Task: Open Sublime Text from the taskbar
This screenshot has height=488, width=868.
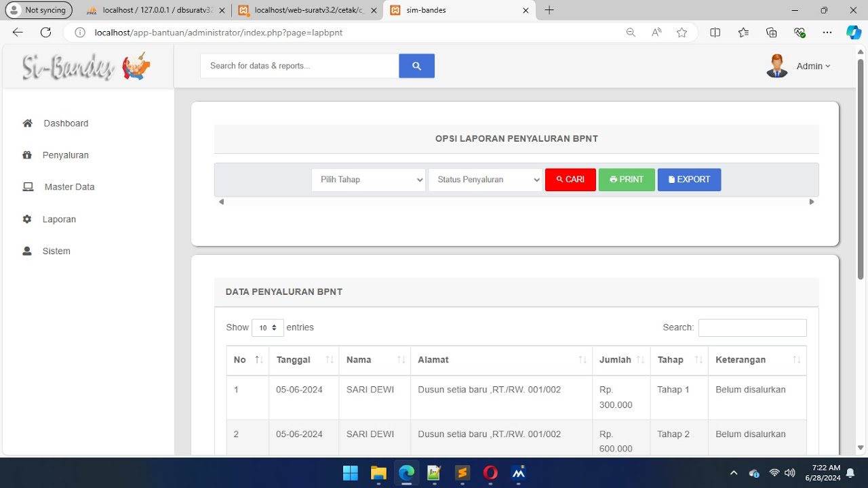Action: [x=462, y=473]
